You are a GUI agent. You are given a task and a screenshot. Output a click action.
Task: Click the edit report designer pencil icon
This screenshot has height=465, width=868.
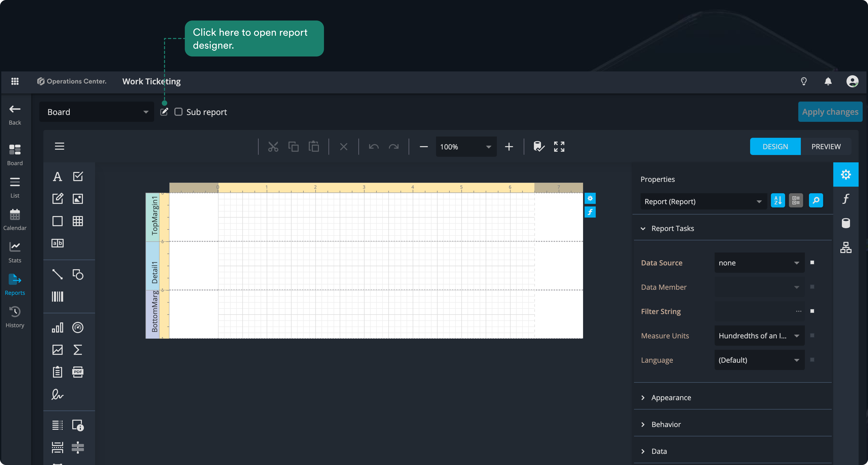164,112
